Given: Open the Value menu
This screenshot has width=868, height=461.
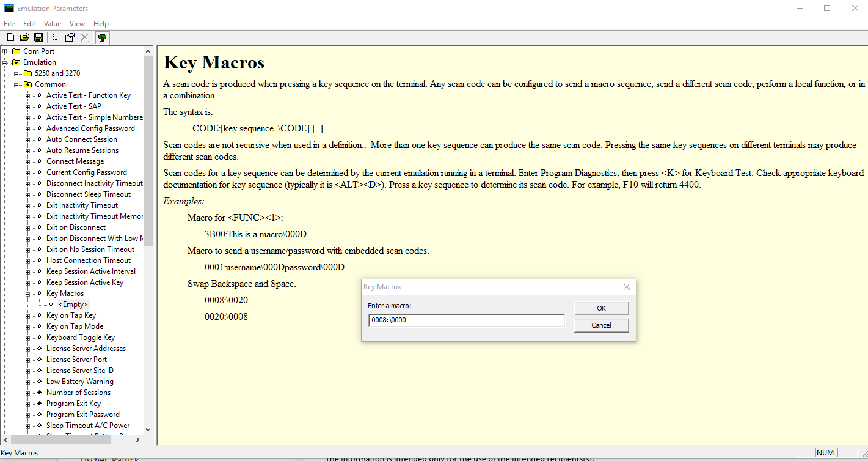Looking at the screenshot, I should [x=53, y=23].
